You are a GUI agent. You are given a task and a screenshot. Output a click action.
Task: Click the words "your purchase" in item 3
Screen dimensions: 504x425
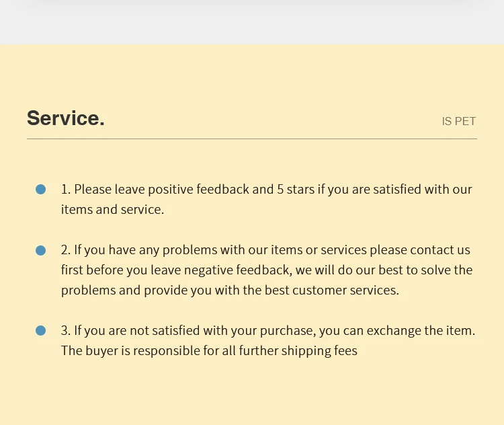[x=276, y=331]
